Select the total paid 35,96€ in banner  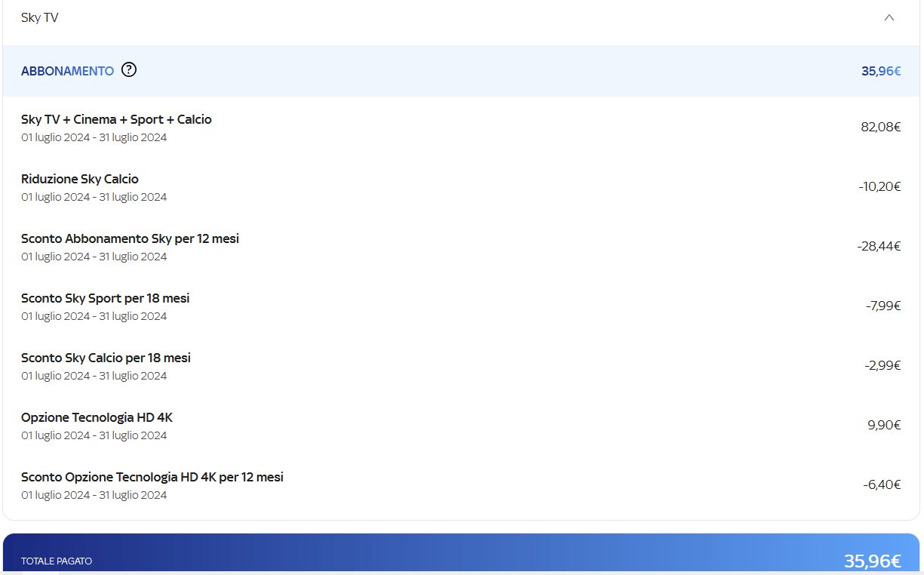[x=872, y=561]
